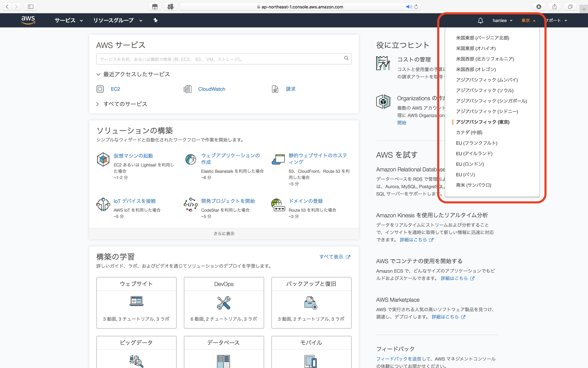Image resolution: width=588 pixels, height=368 pixels.
Task: Click the ウェブサイト card icon
Action: click(x=136, y=301)
